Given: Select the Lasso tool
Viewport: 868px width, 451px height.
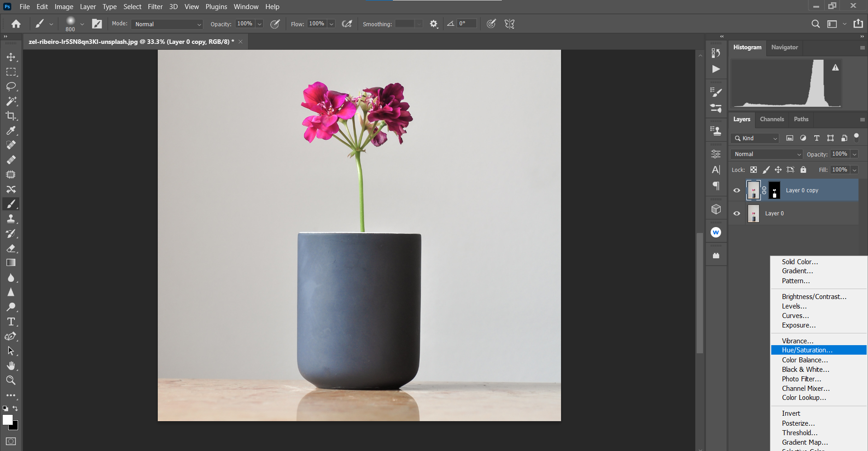Looking at the screenshot, I should 11,86.
